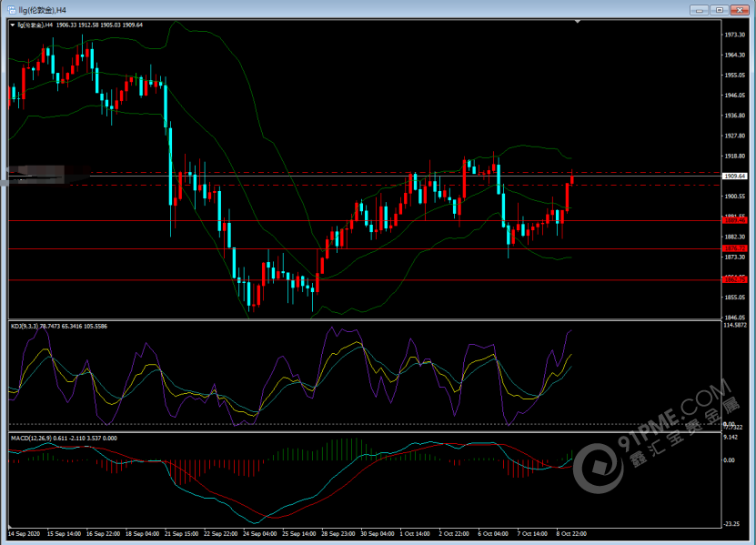
Task: Click the chart title text llg H4 OHLC values
Action: click(x=80, y=25)
